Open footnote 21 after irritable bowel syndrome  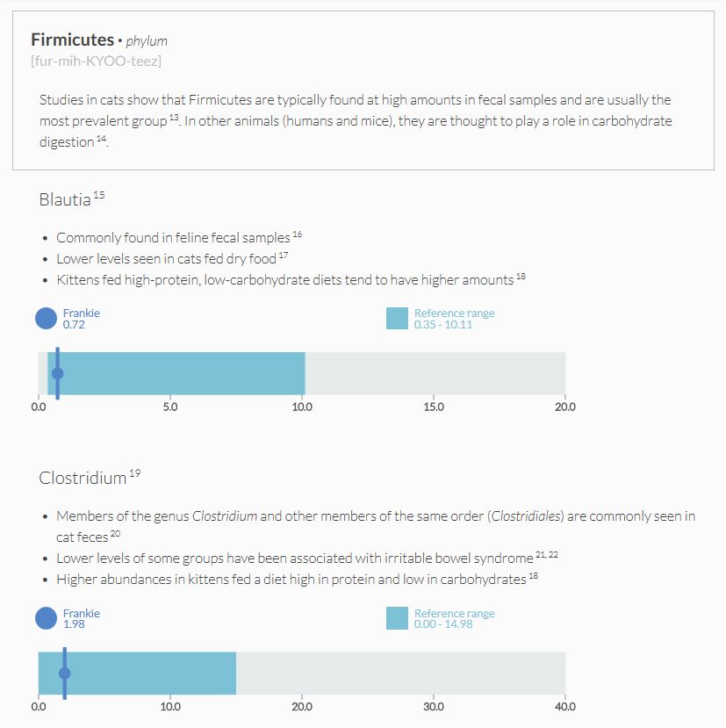(541, 555)
